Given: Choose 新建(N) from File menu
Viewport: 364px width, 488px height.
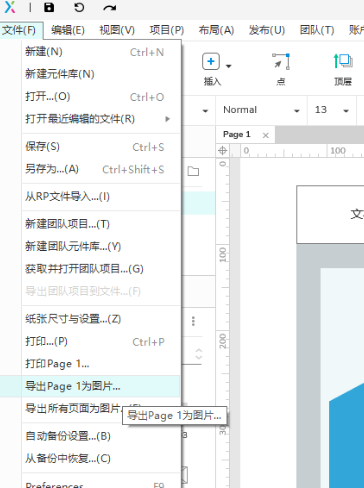Looking at the screenshot, I should pos(101,52).
